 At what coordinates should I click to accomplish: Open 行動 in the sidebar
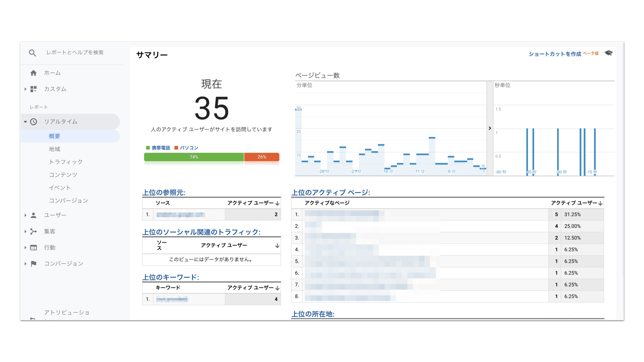coord(50,247)
